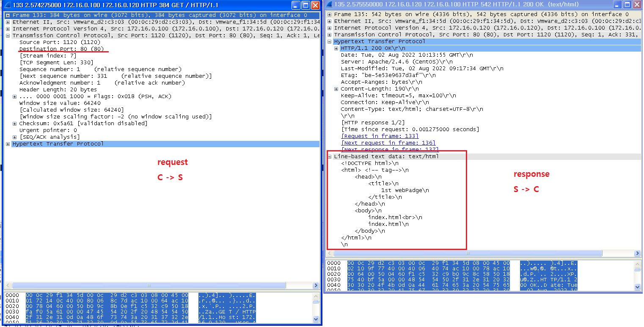Expand Hypertext Transfer Protocol in left window

8,144
